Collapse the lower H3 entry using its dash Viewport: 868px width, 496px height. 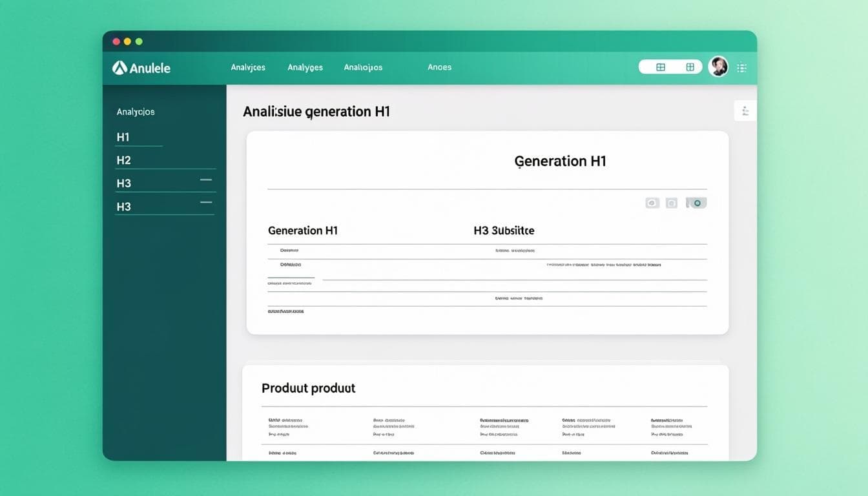coord(206,202)
